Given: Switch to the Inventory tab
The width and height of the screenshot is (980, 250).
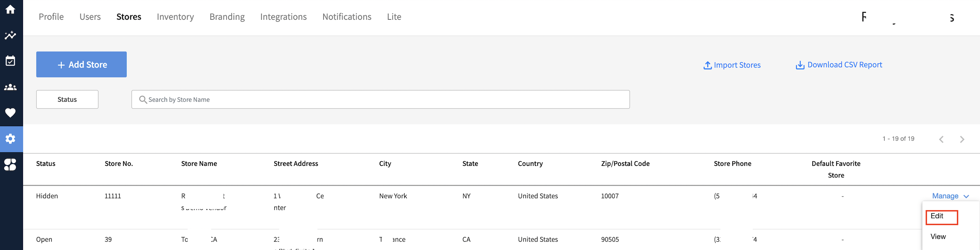Looking at the screenshot, I should pyautogui.click(x=175, y=17).
